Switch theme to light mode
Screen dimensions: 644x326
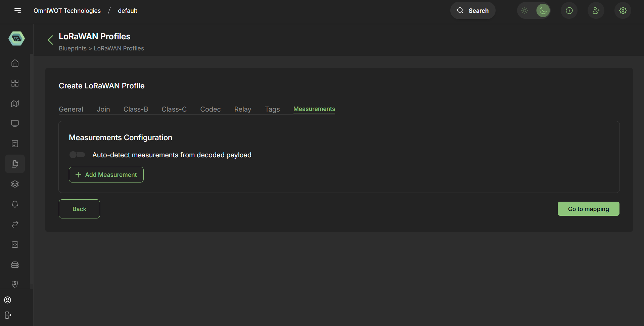click(x=524, y=10)
